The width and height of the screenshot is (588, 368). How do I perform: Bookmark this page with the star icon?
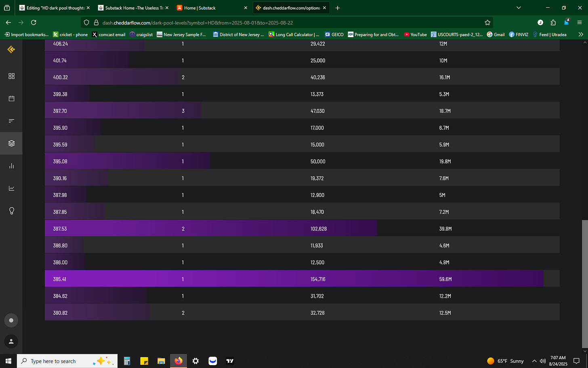(487, 23)
